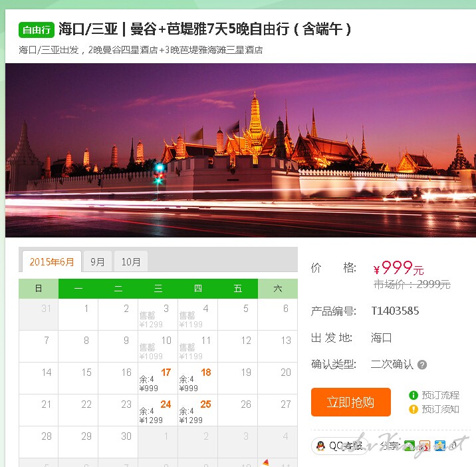Share via the red Sina Weibo icon
Image resolution: width=476 pixels, height=467 pixels.
[425, 446]
